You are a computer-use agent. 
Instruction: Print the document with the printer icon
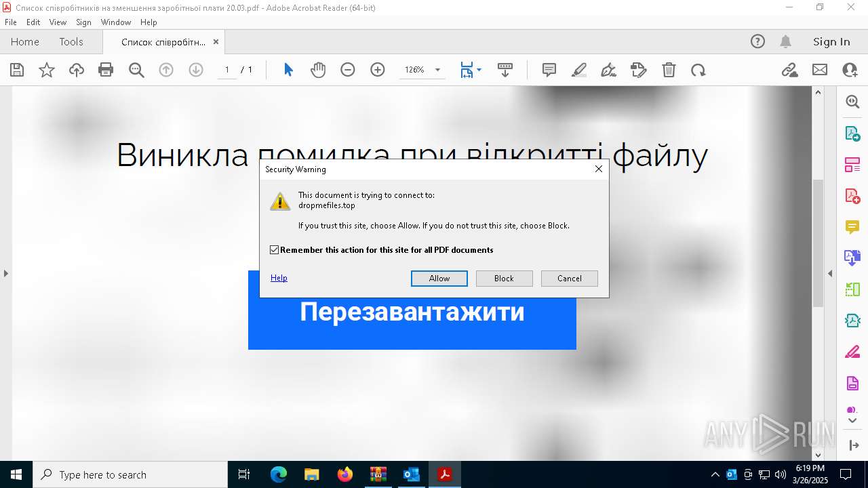[x=106, y=70]
